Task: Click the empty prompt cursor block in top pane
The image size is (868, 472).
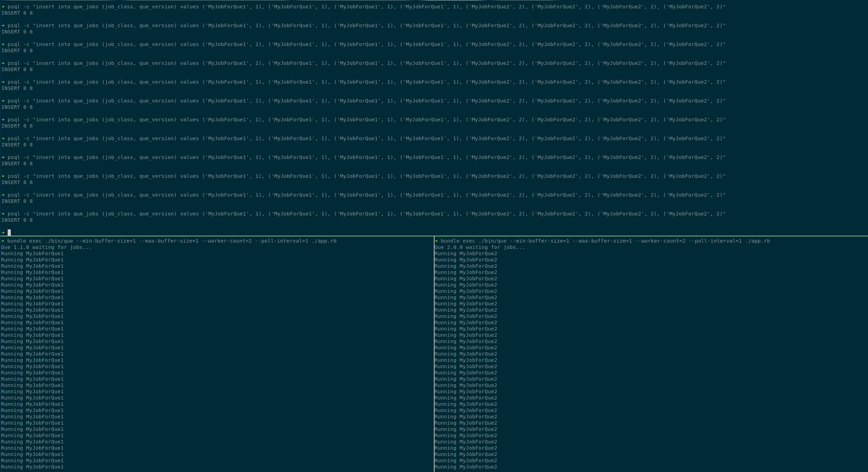Action: [9, 233]
